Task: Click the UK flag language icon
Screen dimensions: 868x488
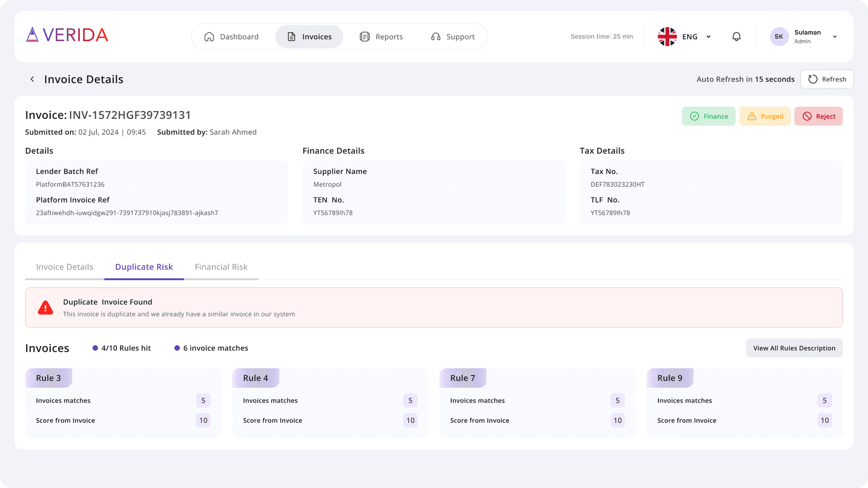Action: point(667,37)
